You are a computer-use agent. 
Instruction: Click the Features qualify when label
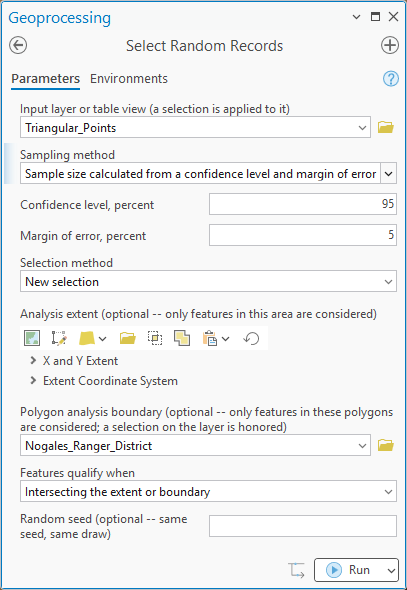point(77,473)
